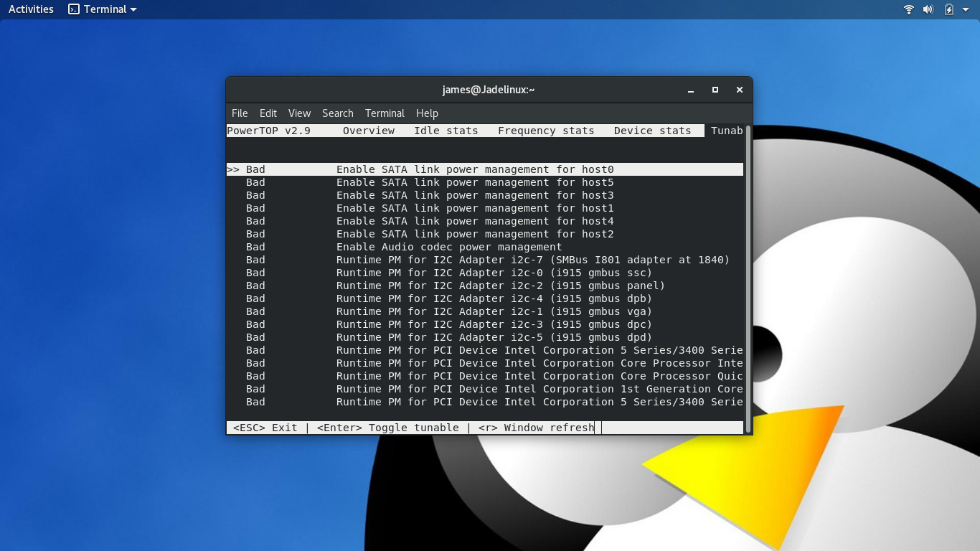
Task: Click the battery status icon in the top bar
Action: (949, 9)
